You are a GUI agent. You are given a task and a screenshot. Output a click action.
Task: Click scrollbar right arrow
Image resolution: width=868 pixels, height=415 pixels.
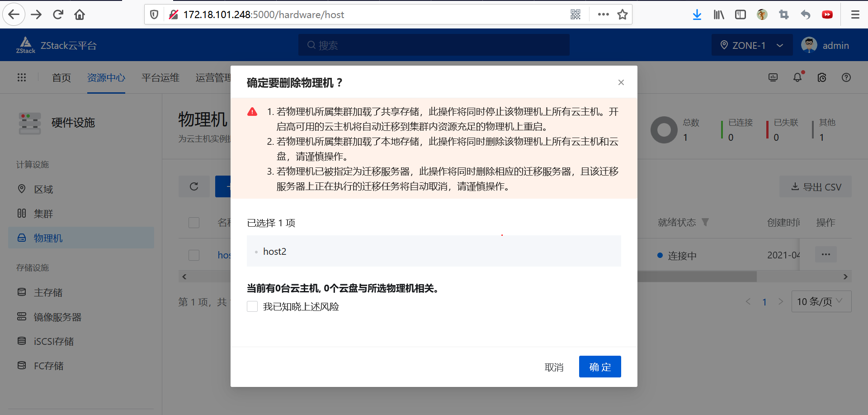tap(845, 277)
